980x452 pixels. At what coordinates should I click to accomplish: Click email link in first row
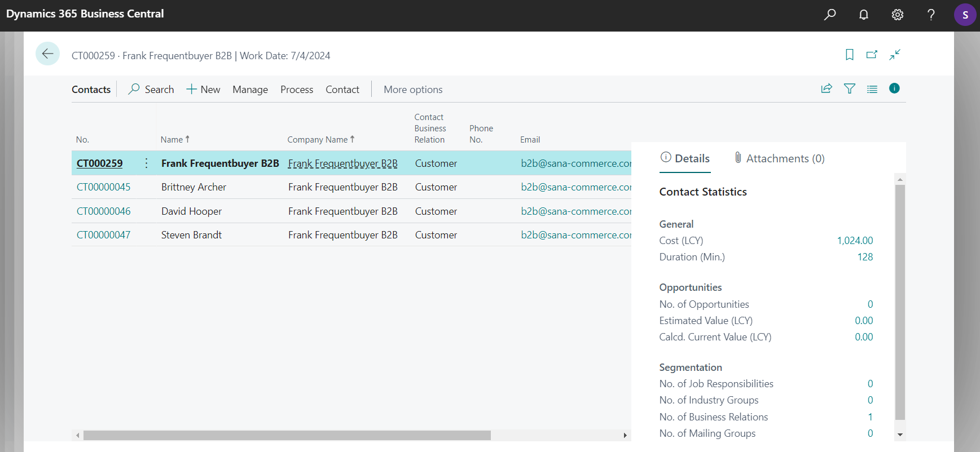576,163
